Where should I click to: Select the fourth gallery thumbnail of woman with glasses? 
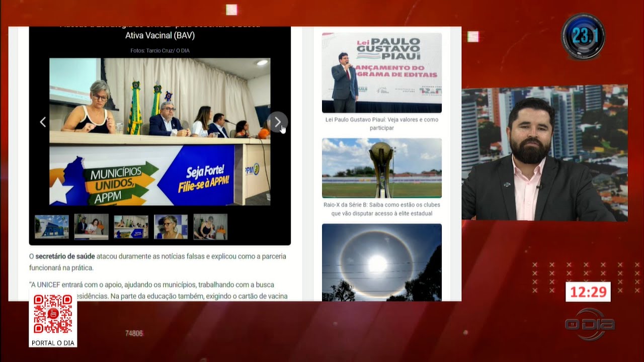click(x=171, y=227)
